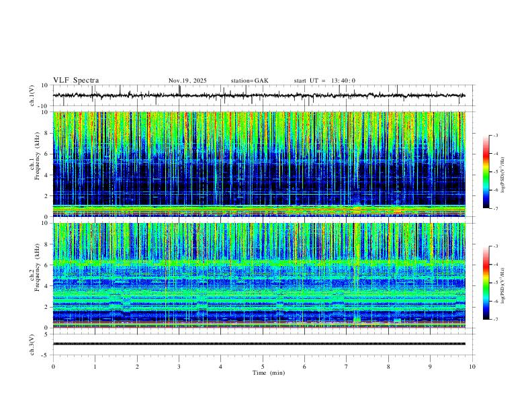Click time-axis tick label "1"
Image resolution: width=532 pixels, height=411 pixels.
pyautogui.click(x=95, y=367)
